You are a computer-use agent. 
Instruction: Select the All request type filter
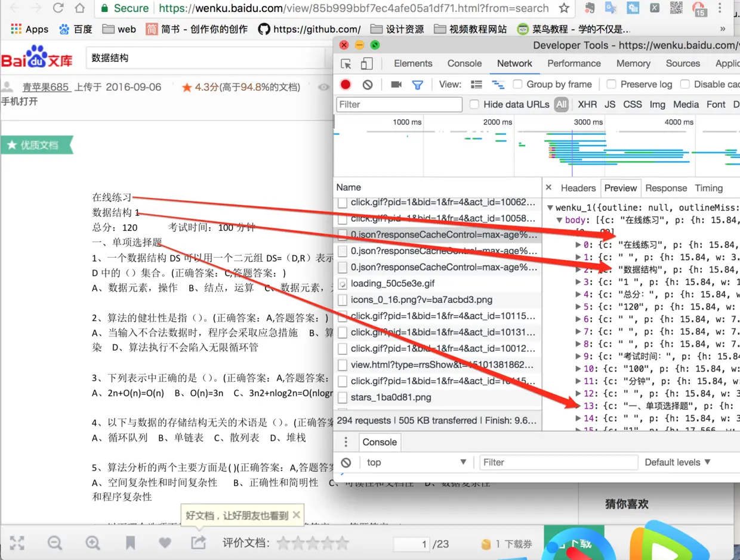561,104
